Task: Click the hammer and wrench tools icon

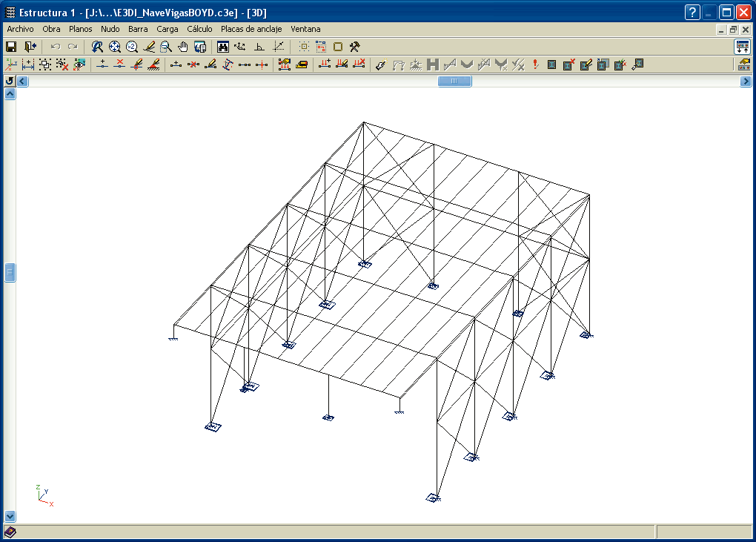Action: pos(355,47)
